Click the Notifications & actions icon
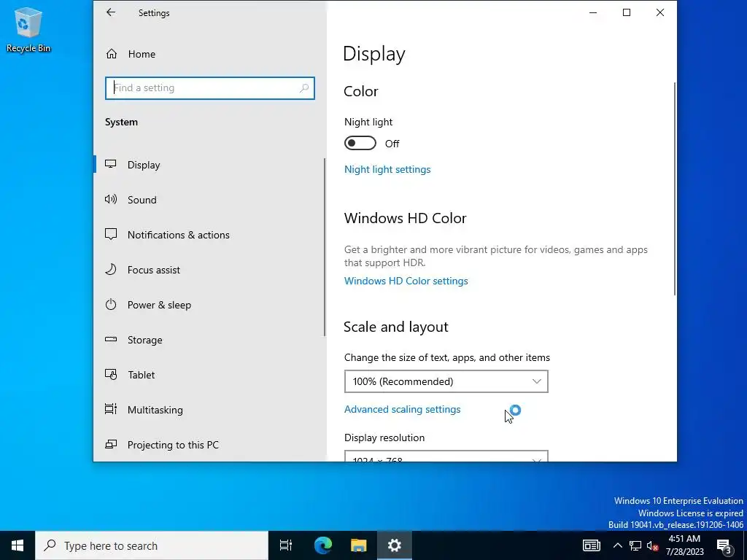 111,234
